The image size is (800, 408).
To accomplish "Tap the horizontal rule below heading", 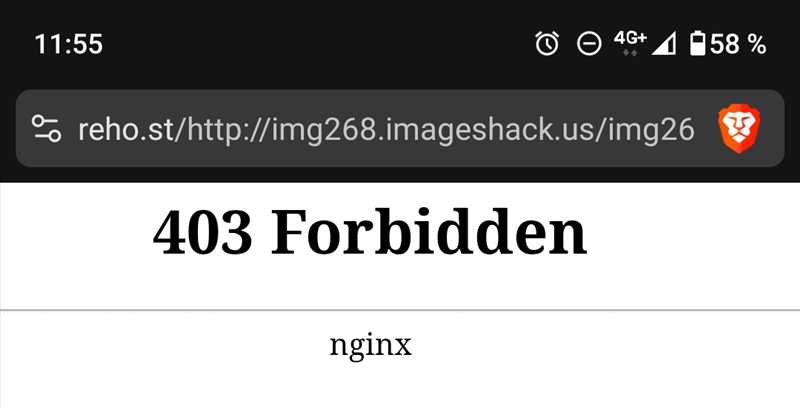I will click(400, 310).
